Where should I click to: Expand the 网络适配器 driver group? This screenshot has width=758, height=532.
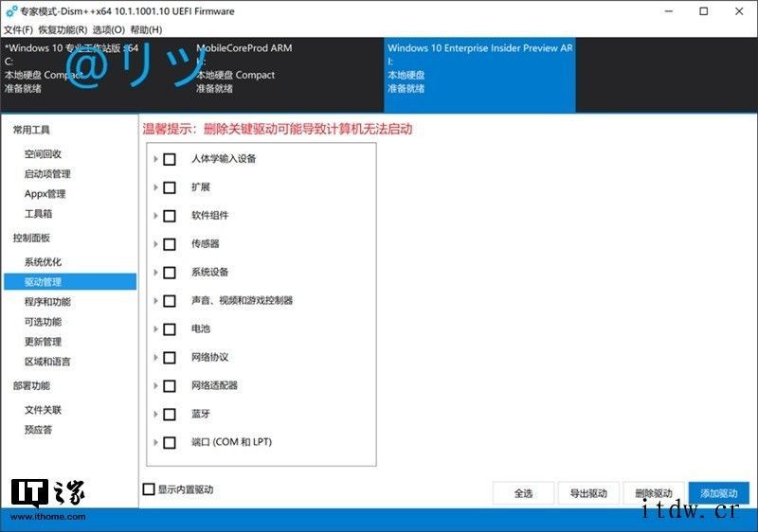[x=155, y=386]
